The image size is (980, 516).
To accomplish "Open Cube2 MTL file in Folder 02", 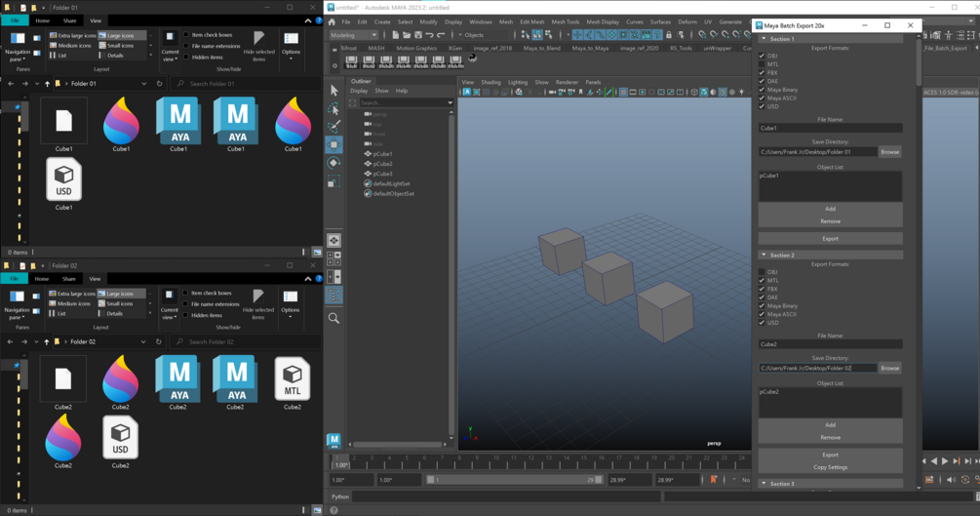I will pos(293,383).
